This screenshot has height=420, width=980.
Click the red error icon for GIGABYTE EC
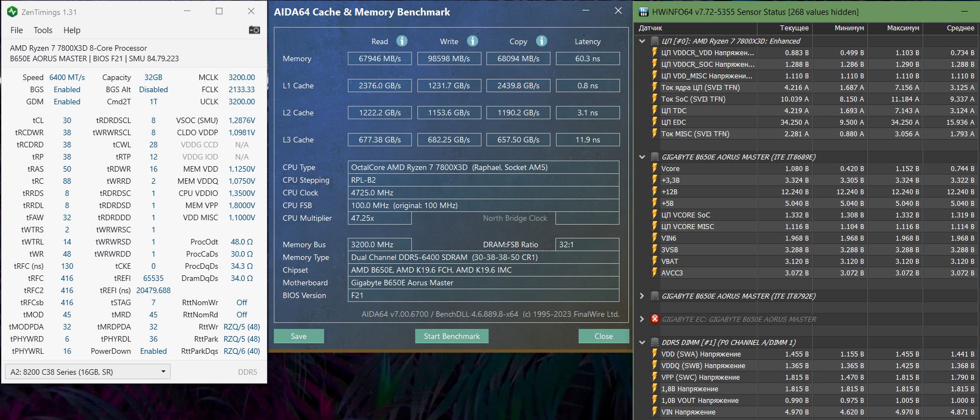655,319
